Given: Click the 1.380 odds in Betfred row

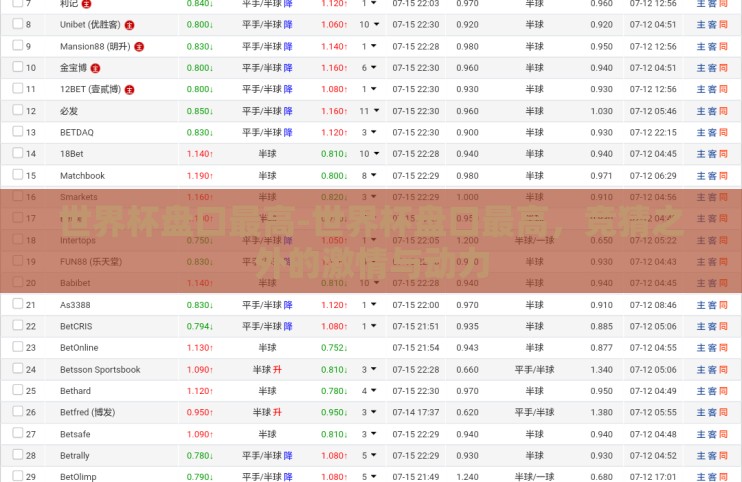Looking at the screenshot, I should [x=601, y=412].
